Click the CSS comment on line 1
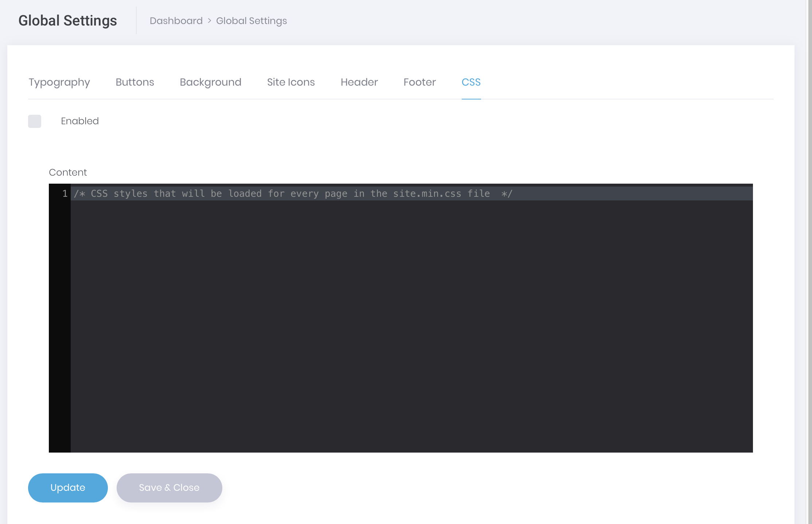812x524 pixels. click(x=293, y=193)
